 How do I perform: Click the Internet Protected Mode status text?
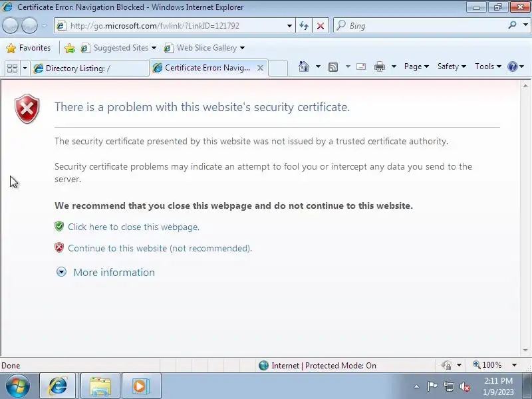point(324,366)
